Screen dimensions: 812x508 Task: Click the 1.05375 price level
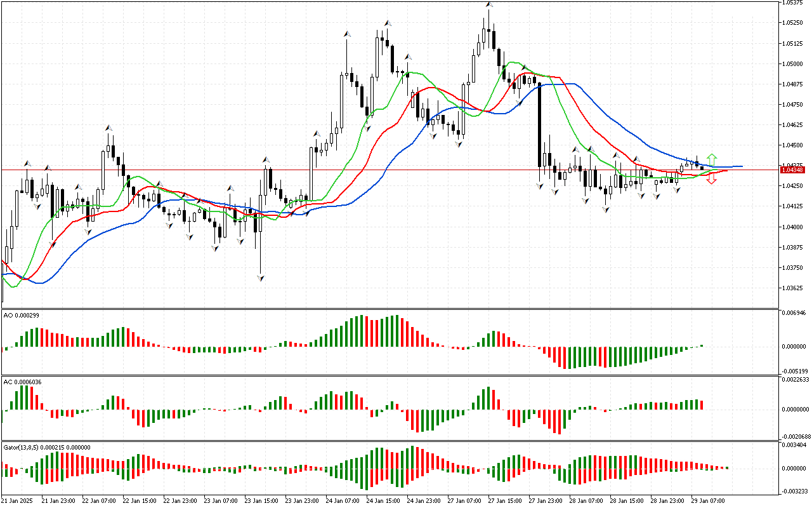point(793,3)
